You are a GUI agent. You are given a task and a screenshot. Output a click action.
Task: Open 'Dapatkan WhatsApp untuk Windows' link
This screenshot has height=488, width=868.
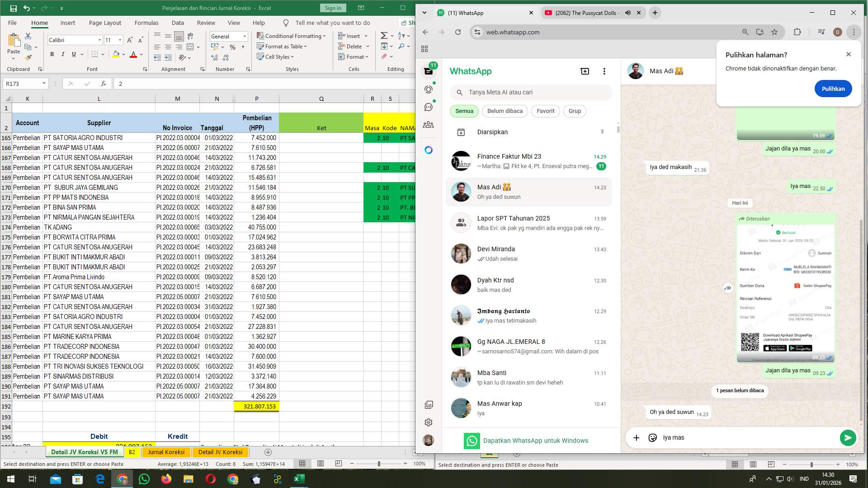click(x=535, y=441)
